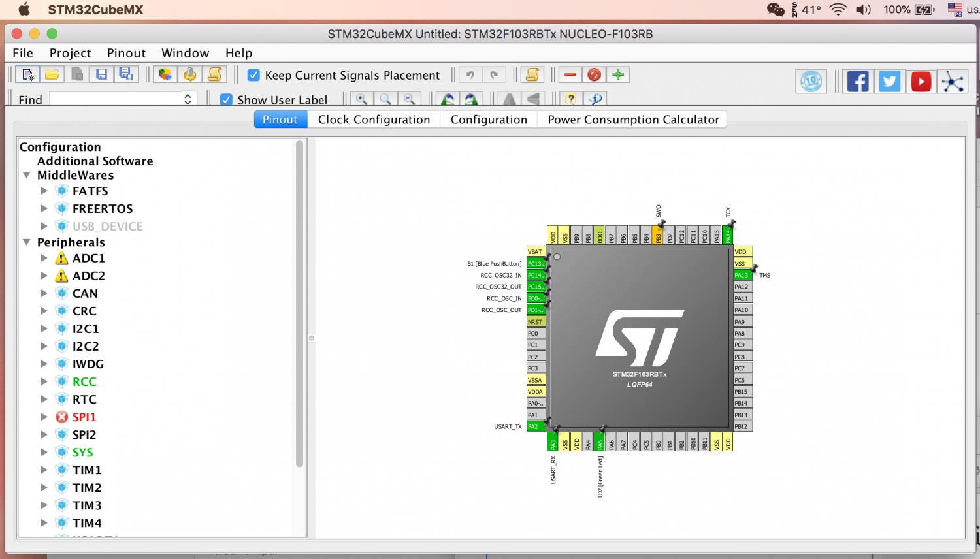The width and height of the screenshot is (980, 559).
Task: Click the Generate Code gear icon
Action: [x=189, y=74]
